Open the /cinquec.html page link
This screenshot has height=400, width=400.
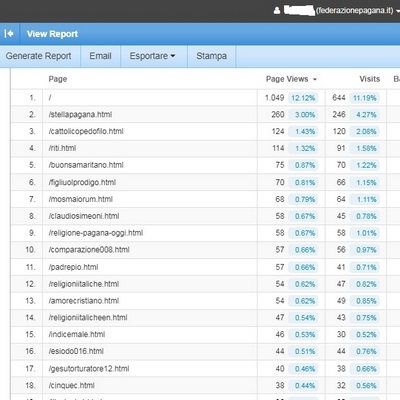(72, 386)
